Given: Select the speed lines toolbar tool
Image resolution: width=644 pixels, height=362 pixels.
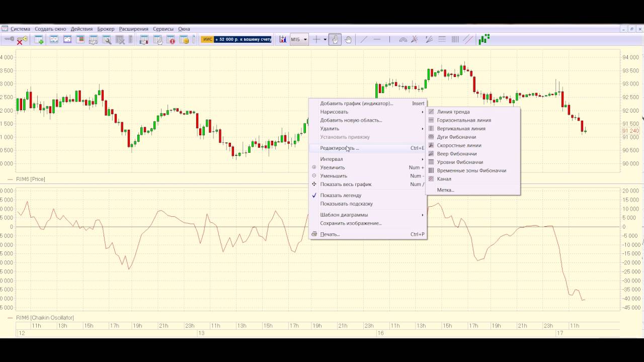Looking at the screenshot, I should (415, 39).
